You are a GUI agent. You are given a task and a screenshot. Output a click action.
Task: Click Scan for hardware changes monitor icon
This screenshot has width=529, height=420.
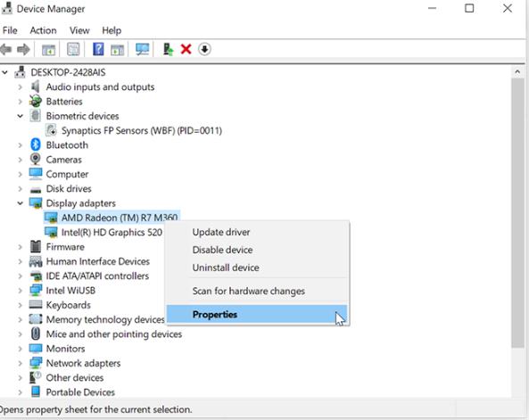pyautogui.click(x=143, y=49)
